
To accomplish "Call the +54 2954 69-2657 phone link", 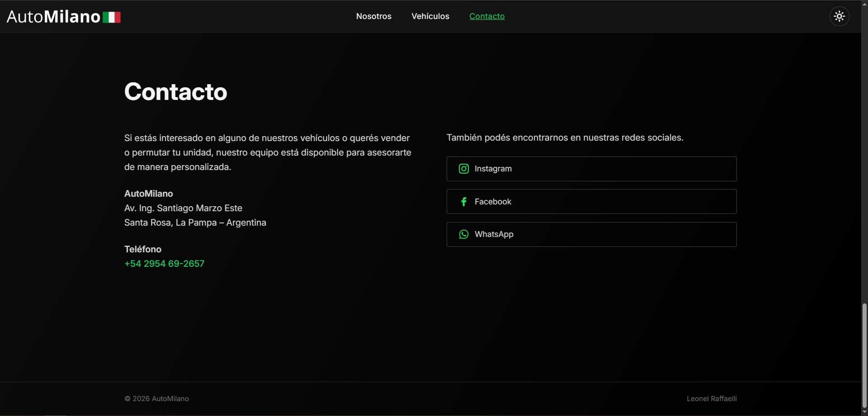I will click(x=164, y=264).
